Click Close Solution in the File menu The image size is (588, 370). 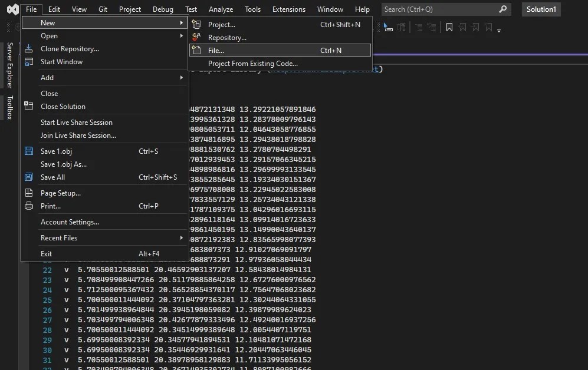[x=62, y=107]
